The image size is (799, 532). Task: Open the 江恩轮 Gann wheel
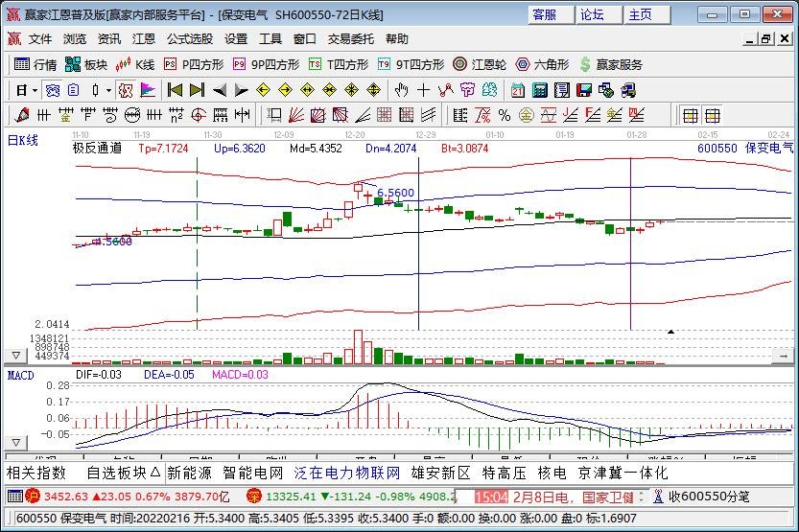pos(480,64)
